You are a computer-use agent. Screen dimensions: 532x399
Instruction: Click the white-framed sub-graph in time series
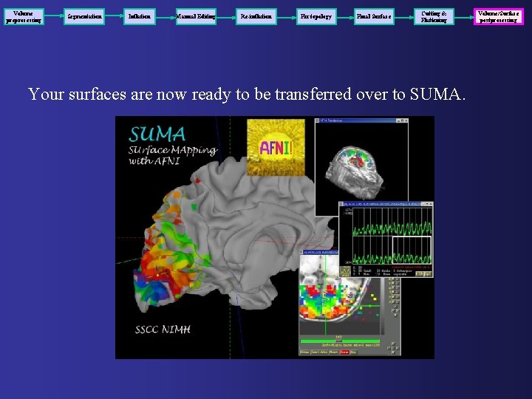(412, 250)
